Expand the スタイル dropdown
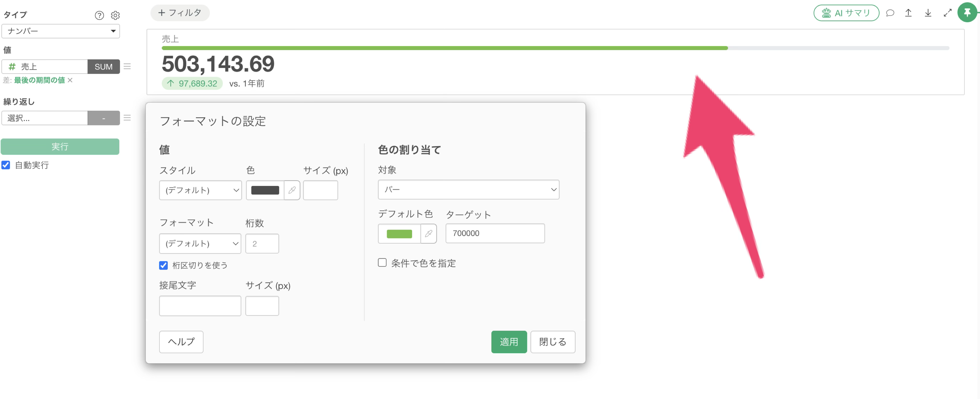 coord(200,190)
